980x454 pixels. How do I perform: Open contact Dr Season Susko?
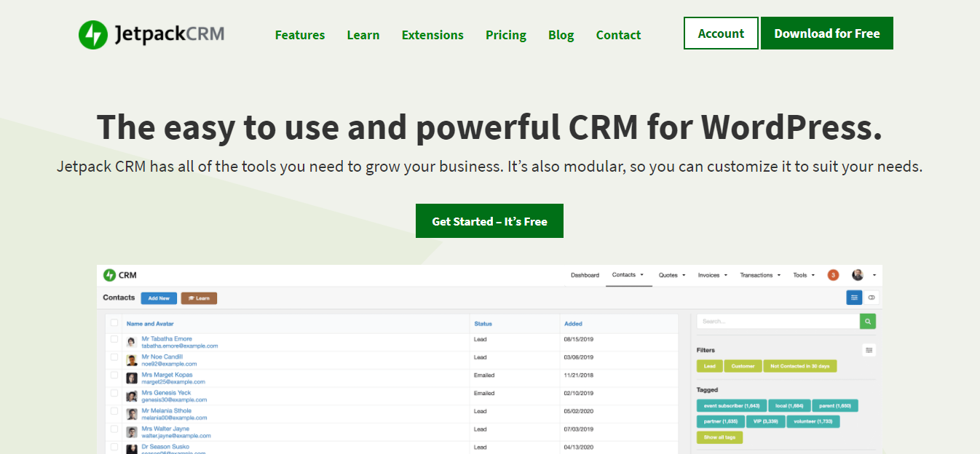[165, 447]
